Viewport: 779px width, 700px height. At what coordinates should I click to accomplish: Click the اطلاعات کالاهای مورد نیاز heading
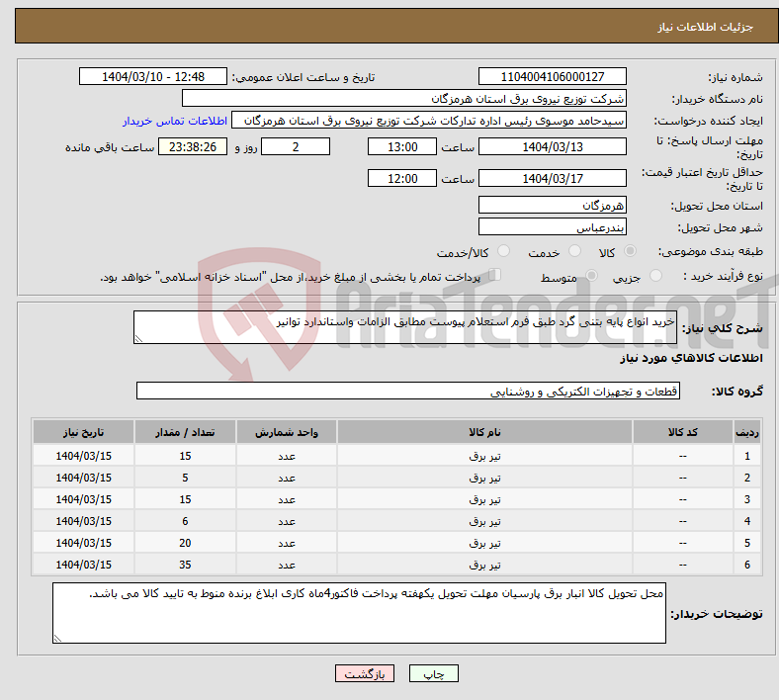(691, 358)
